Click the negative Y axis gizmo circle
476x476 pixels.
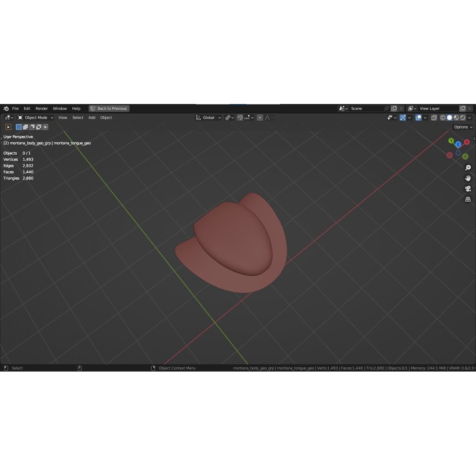[465, 156]
